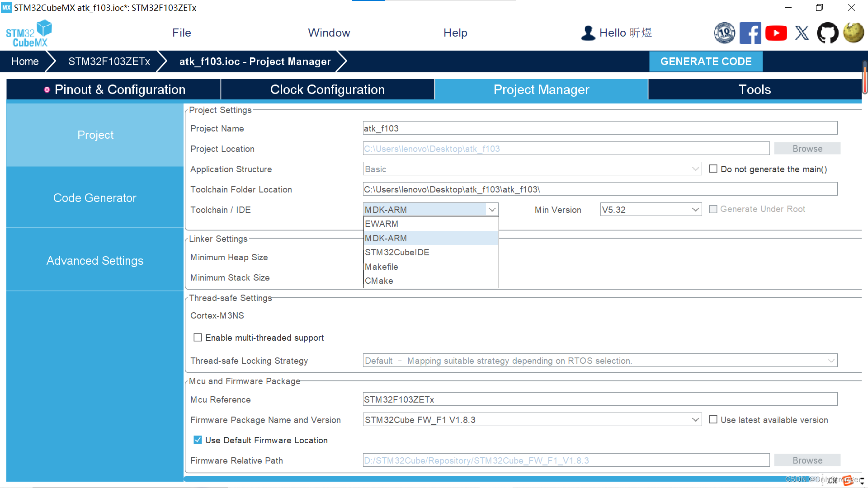Enable multi-threaded support checkbox

tap(198, 338)
